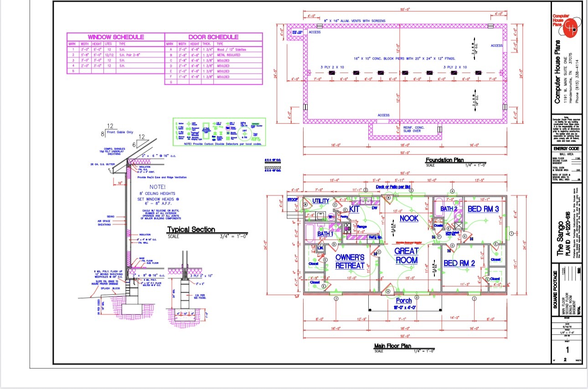Click the 'Range' label in kitchen
This screenshot has width=588, height=389.
tap(362, 227)
